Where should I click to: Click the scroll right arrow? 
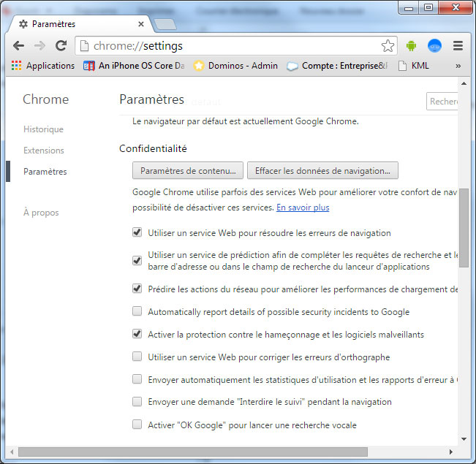(451, 452)
